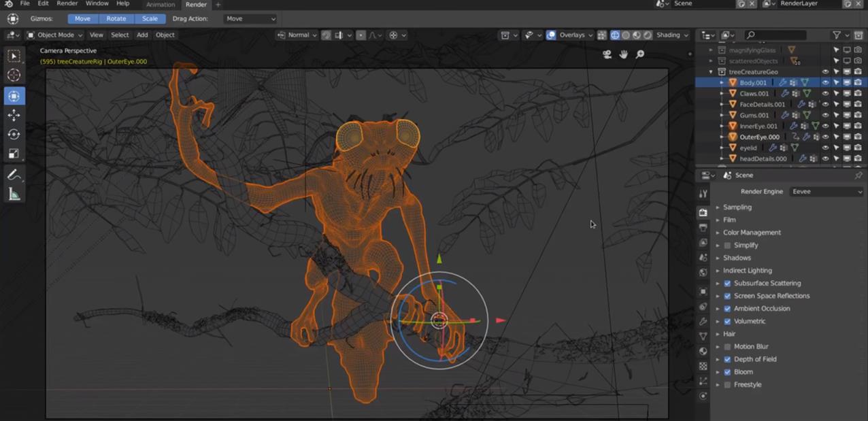The image size is (868, 421).
Task: Toggle the Rotate gizmo button
Action: pyautogui.click(x=116, y=18)
